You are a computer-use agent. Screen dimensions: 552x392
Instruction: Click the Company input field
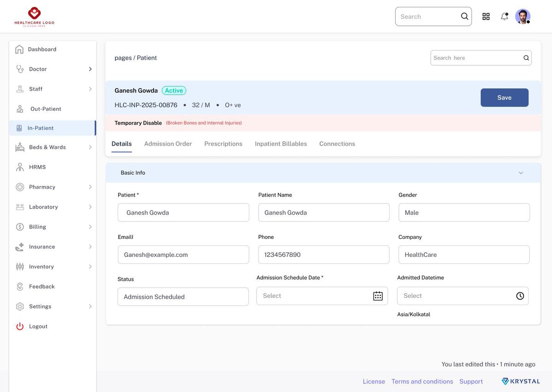464,255
